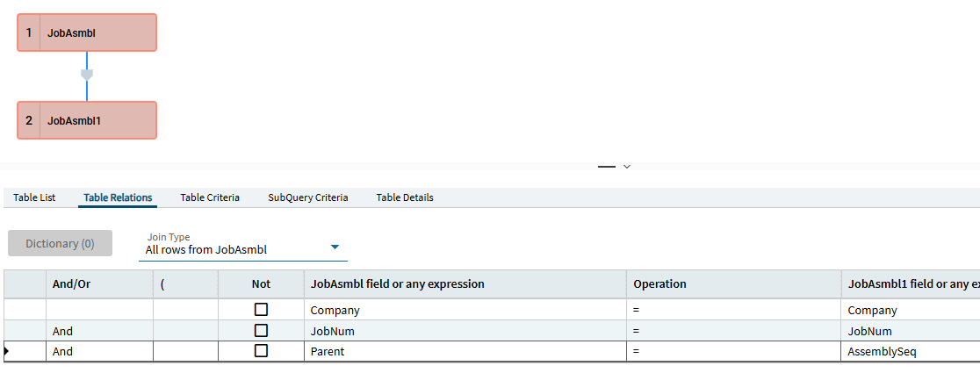980x373 pixels.
Task: Select the JobAsmbl table node
Action: (87, 32)
